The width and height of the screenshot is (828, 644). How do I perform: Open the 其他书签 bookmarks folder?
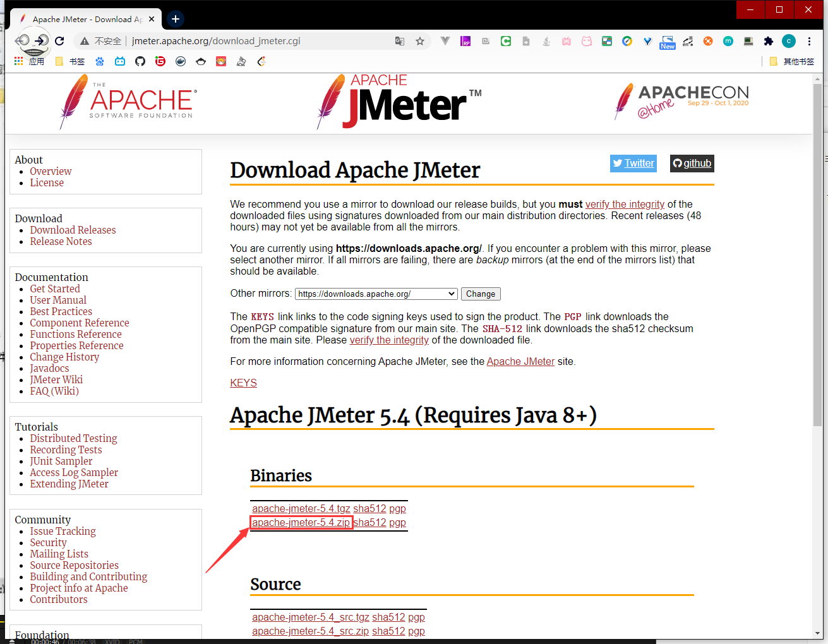792,61
